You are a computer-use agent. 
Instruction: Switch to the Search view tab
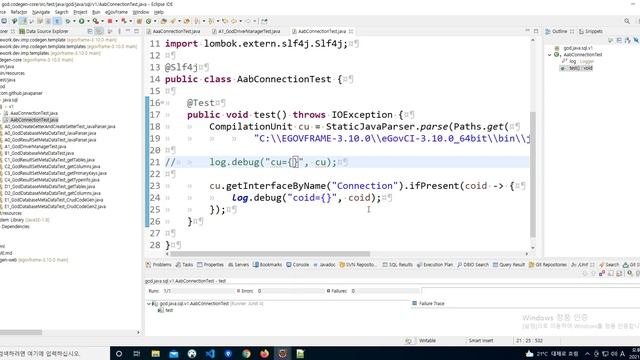tap(609, 264)
